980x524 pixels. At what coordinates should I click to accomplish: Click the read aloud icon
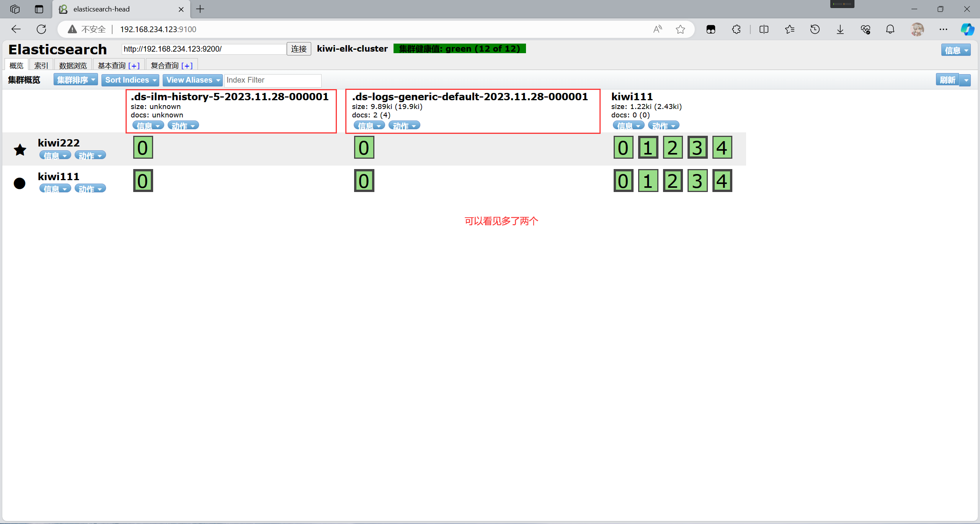pos(657,29)
